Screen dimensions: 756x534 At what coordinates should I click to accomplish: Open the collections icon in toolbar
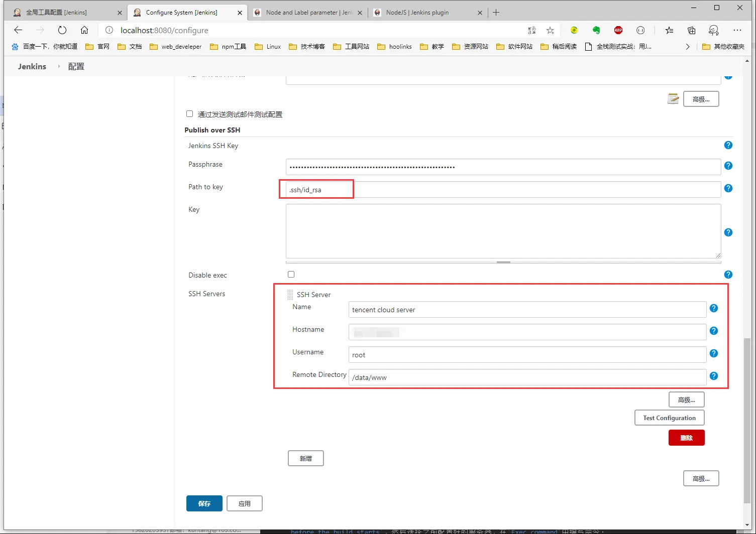(x=692, y=31)
